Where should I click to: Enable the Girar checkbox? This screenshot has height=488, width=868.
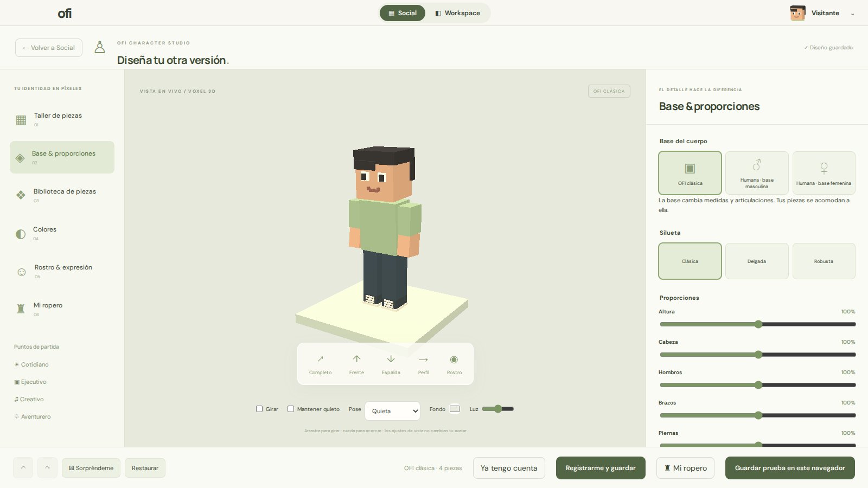point(259,409)
